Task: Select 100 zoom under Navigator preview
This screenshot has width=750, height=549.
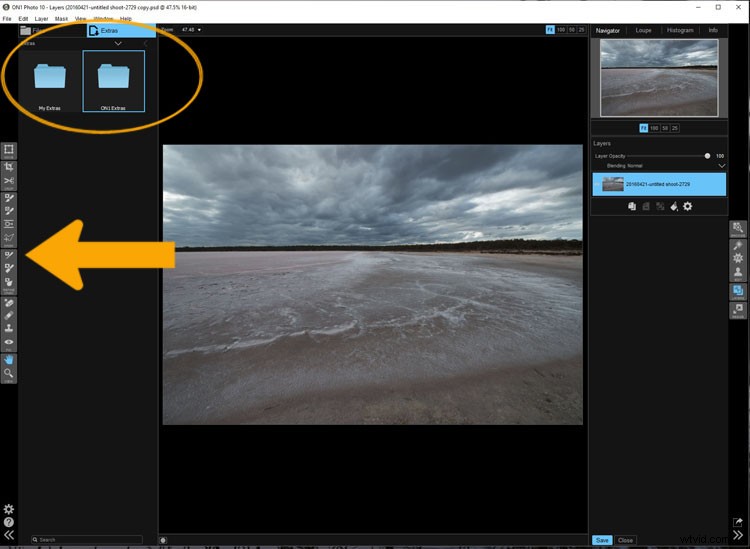Action: pyautogui.click(x=654, y=128)
